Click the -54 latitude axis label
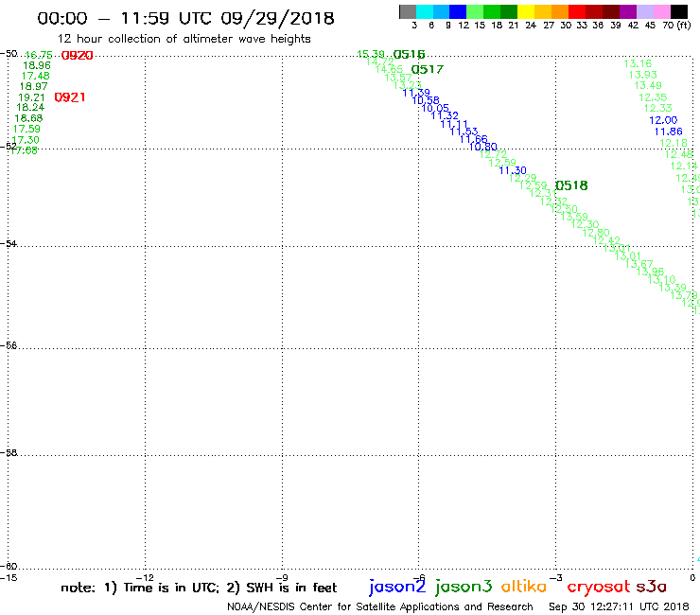 pos(9,244)
